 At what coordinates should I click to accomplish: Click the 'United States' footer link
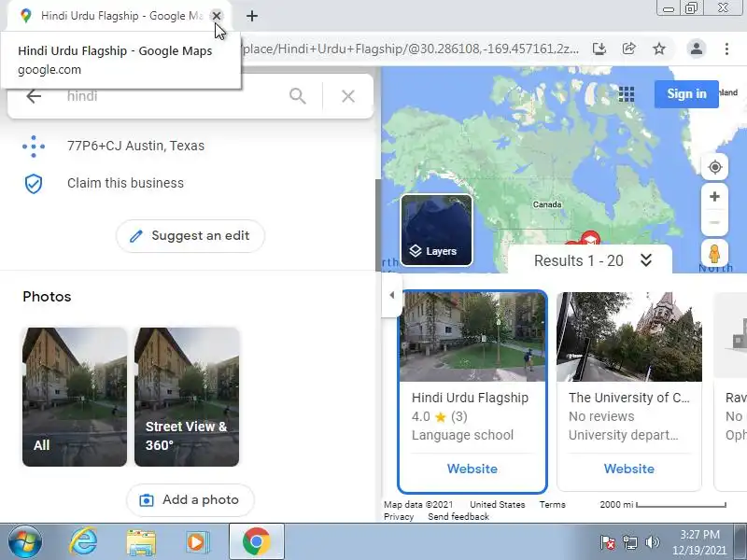pos(498,504)
